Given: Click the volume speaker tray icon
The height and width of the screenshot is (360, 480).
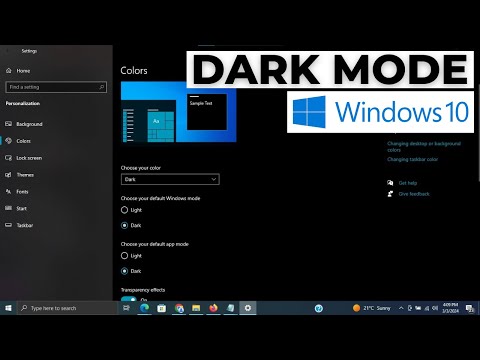Looking at the screenshot, I should tap(435, 308).
